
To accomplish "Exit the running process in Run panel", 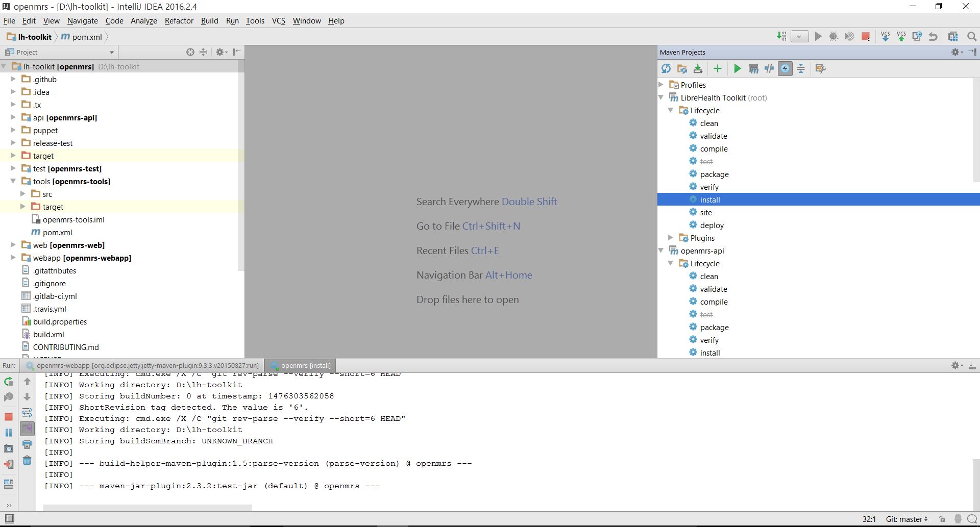I will [x=9, y=464].
